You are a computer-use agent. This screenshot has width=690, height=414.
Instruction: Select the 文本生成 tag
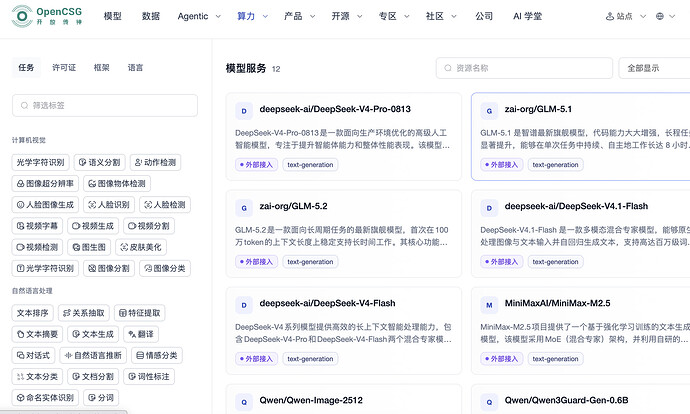93,334
